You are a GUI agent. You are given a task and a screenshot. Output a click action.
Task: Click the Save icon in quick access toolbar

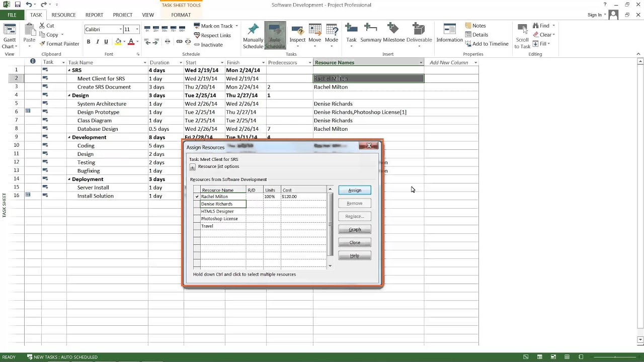pos(18,5)
